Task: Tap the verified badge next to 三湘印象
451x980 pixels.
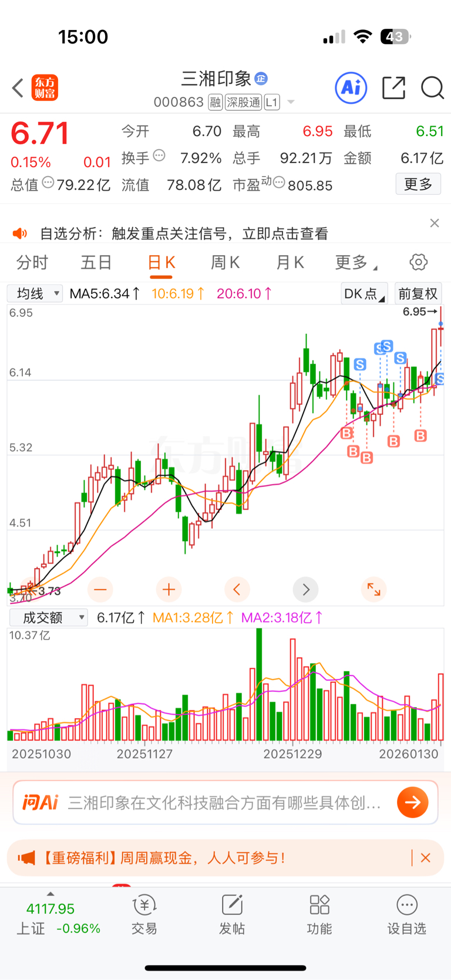Action: pos(261,78)
